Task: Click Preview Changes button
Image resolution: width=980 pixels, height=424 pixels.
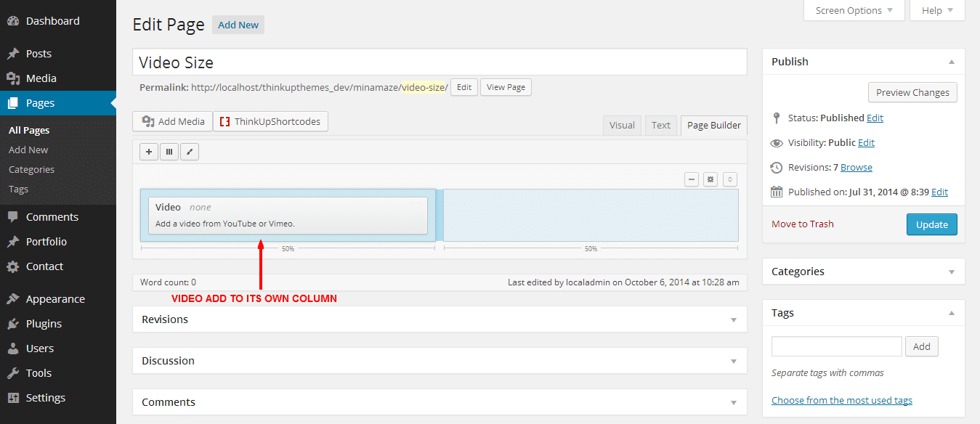Action: [x=912, y=92]
